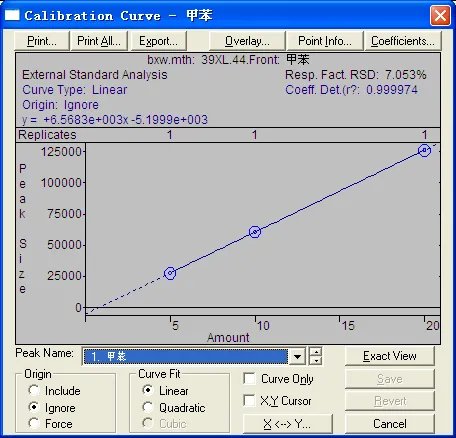Swap axes with X <--> Y... button
This screenshot has width=456, height=438.
287,424
